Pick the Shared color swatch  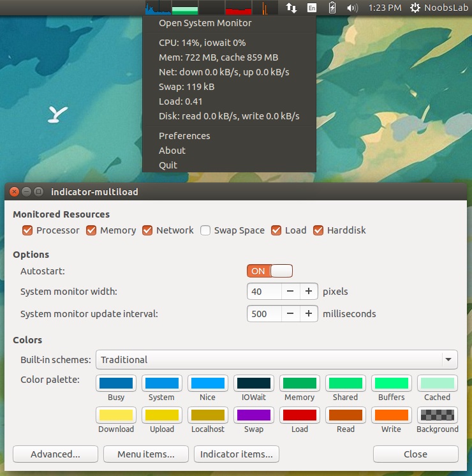coord(346,383)
